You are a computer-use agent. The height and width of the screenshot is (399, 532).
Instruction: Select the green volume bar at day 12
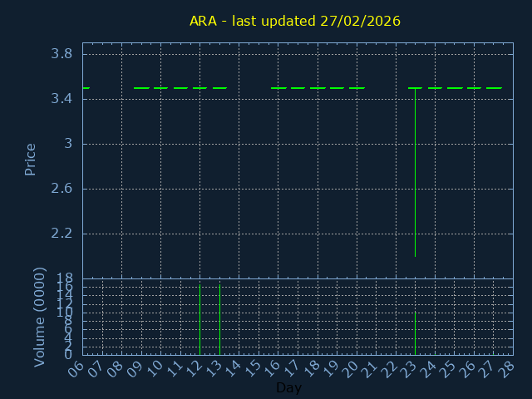tap(199, 320)
